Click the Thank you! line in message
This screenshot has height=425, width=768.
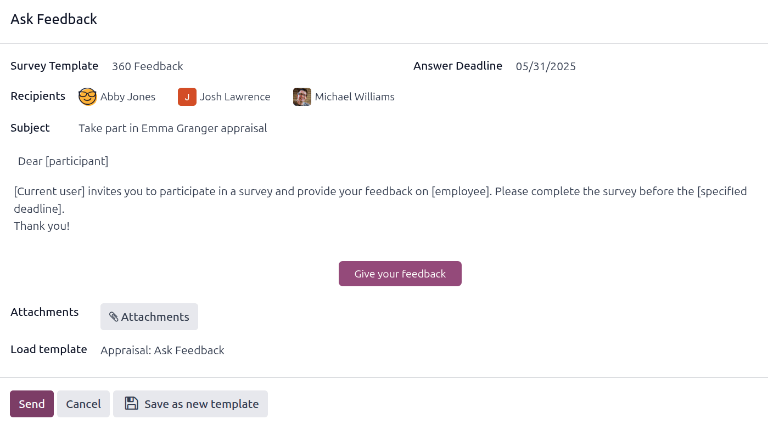pos(42,226)
